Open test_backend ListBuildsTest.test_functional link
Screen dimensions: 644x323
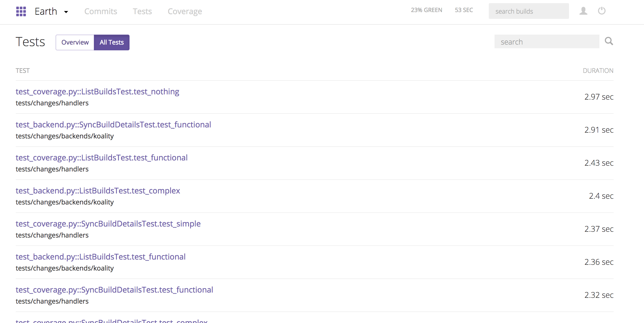coord(100,257)
